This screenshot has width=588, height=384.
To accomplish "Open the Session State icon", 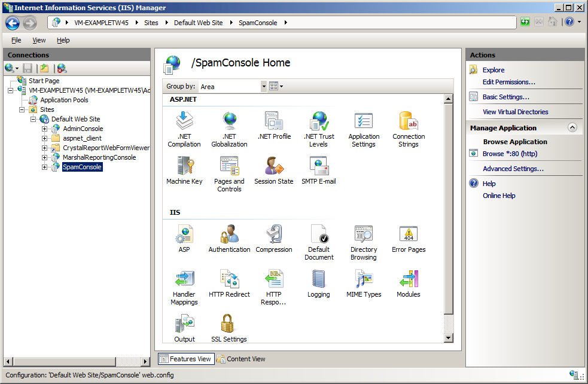I will click(x=273, y=166).
